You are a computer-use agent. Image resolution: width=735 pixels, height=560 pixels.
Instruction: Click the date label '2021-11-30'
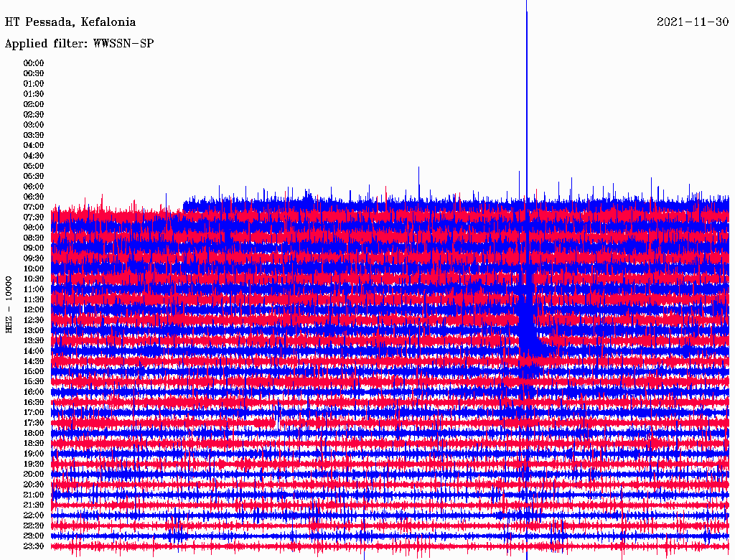pos(693,22)
